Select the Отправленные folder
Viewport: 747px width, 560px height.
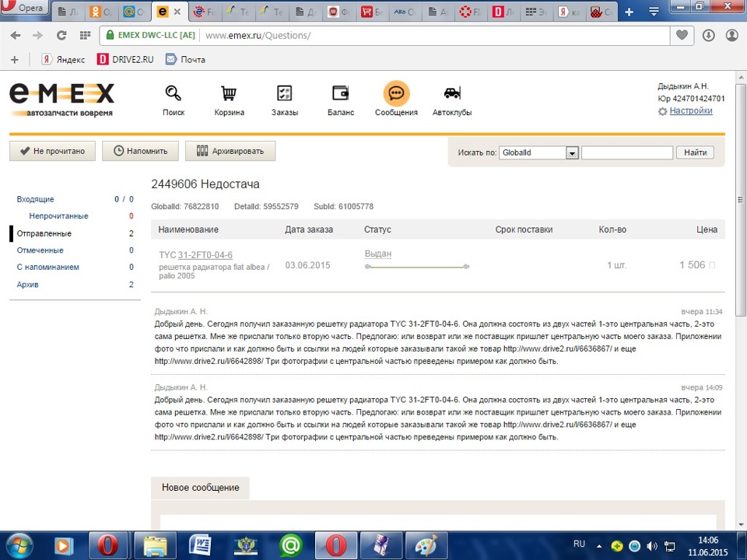pyautogui.click(x=44, y=233)
